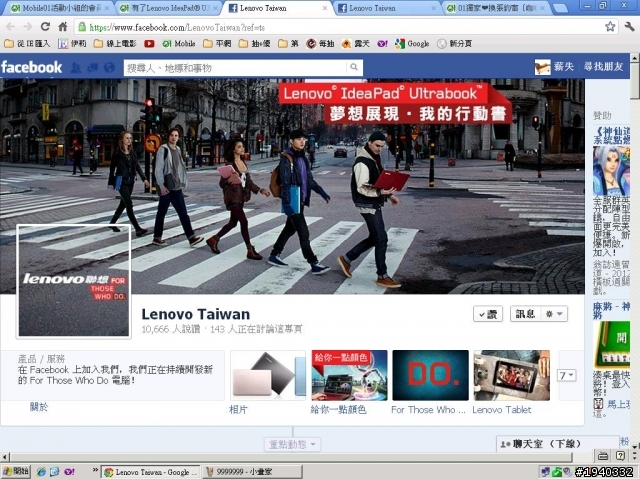Open Facebook messages icon

pyautogui.click(x=92, y=67)
